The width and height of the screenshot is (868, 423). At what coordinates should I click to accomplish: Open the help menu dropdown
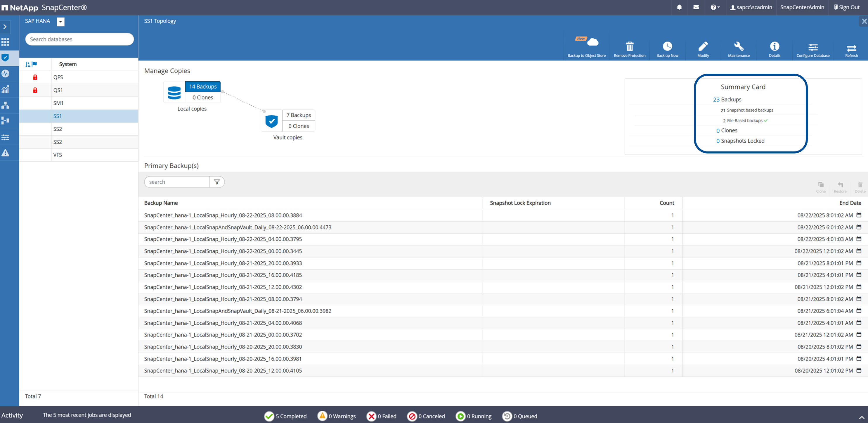[715, 7]
